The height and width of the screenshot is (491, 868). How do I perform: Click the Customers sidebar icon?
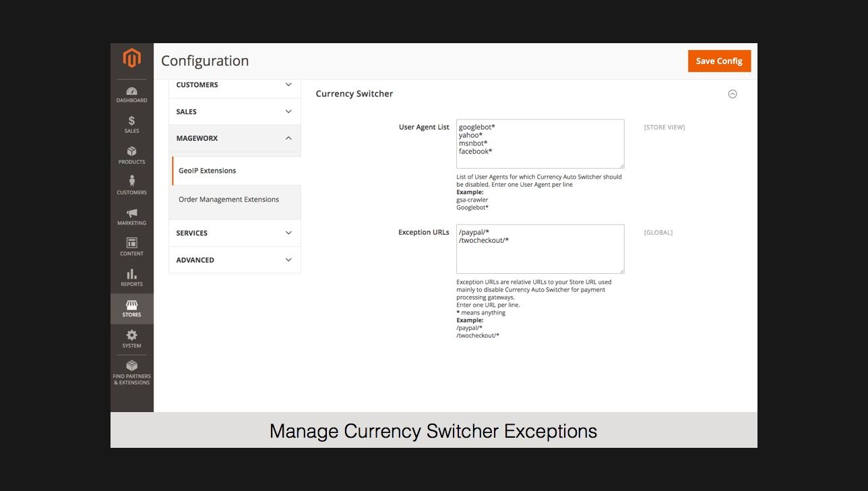131,182
